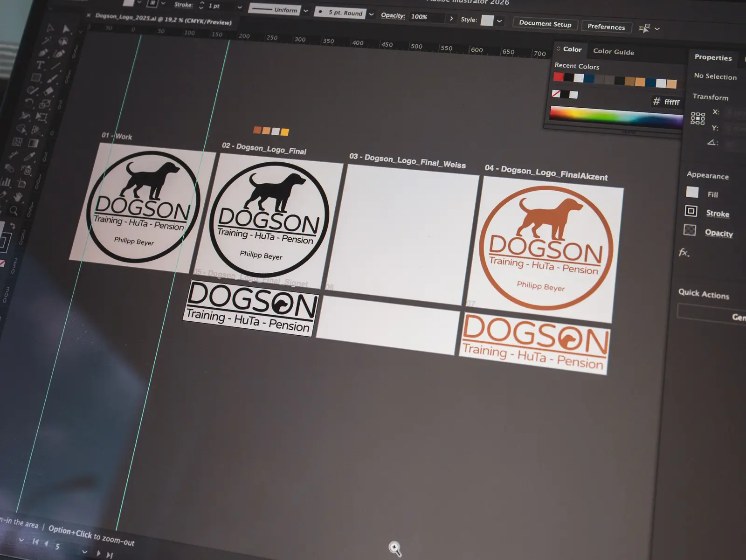Select the Paintbrush tool
Image resolution: width=746 pixels, height=560 pixels.
52,79
